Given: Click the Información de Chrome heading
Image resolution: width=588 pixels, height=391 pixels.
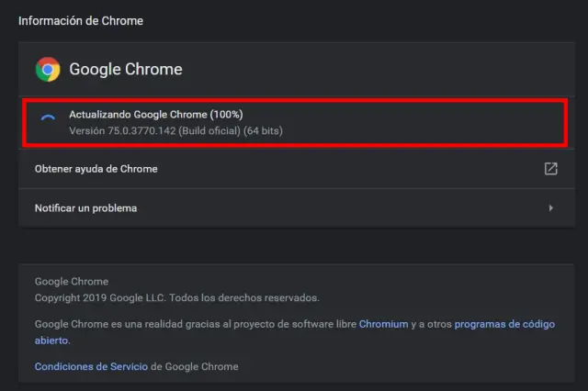Looking at the screenshot, I should pos(81,20).
